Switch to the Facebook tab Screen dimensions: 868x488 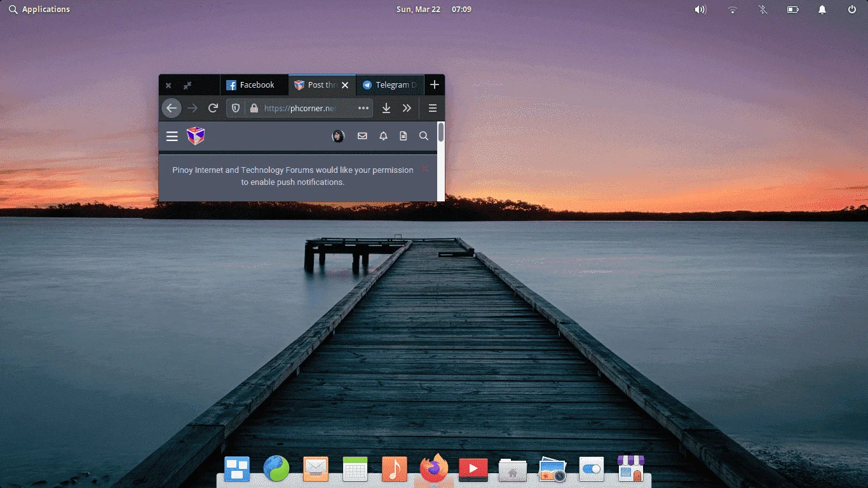click(254, 85)
